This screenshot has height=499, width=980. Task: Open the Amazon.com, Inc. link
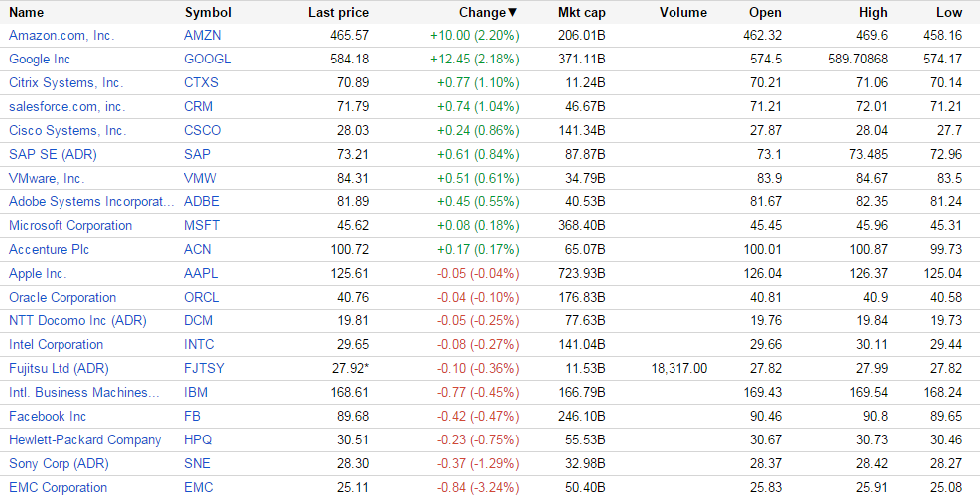tap(61, 35)
